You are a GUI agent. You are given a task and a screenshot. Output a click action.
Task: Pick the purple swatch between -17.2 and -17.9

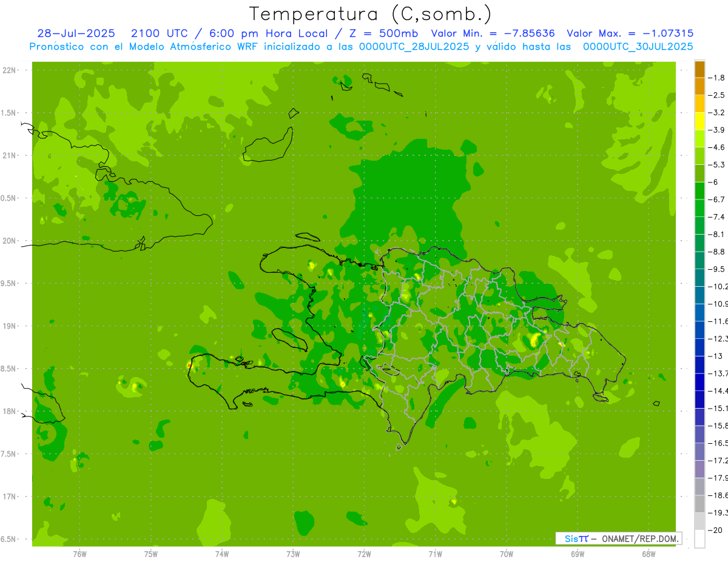point(699,469)
